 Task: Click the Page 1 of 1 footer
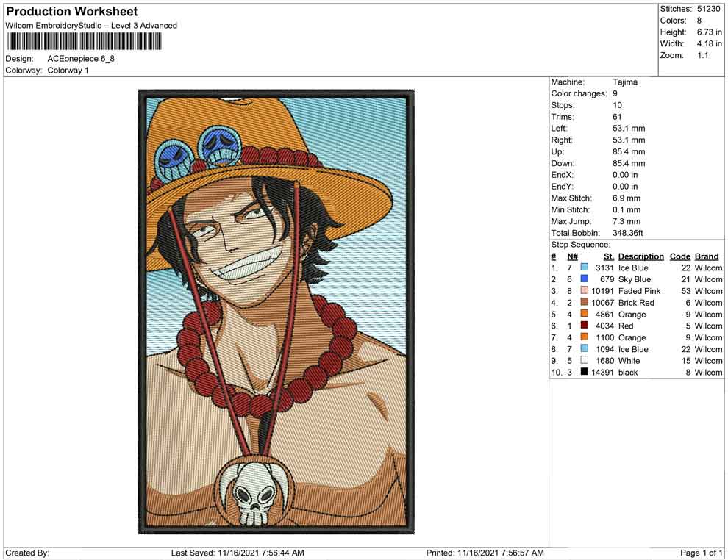702,553
